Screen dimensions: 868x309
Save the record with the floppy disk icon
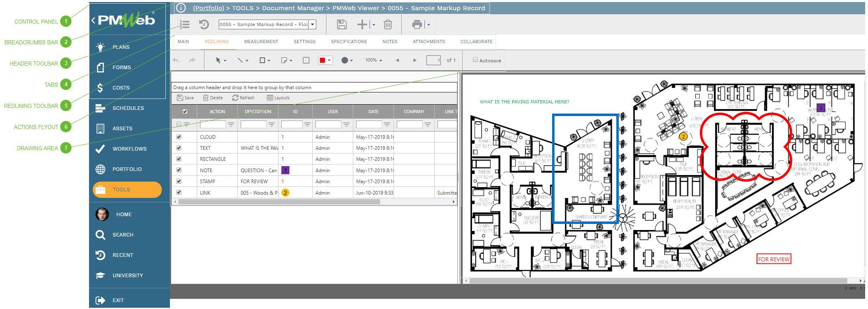pyautogui.click(x=342, y=24)
